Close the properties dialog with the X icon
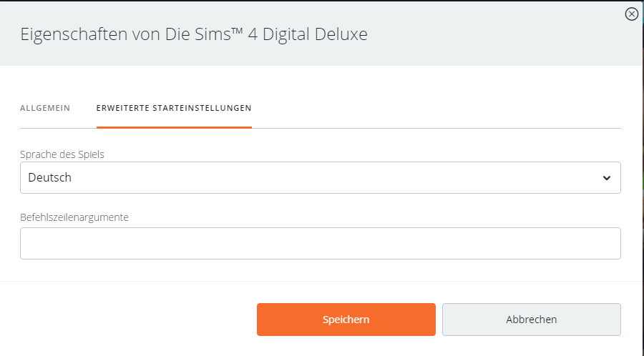 click(631, 14)
